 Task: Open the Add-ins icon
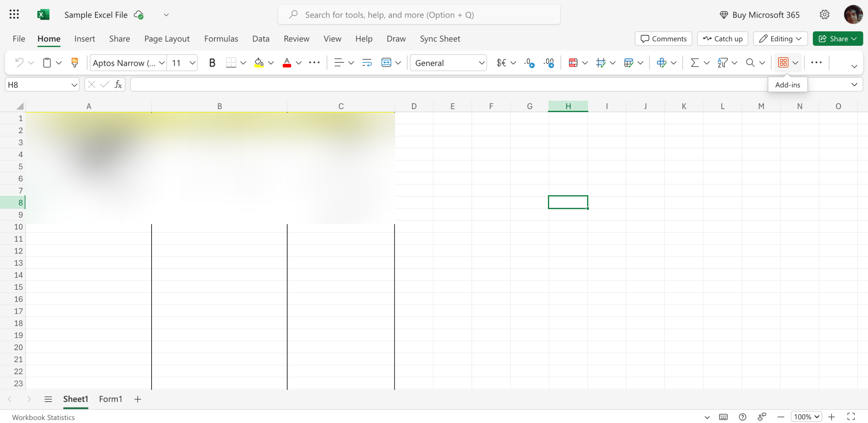pyautogui.click(x=783, y=63)
